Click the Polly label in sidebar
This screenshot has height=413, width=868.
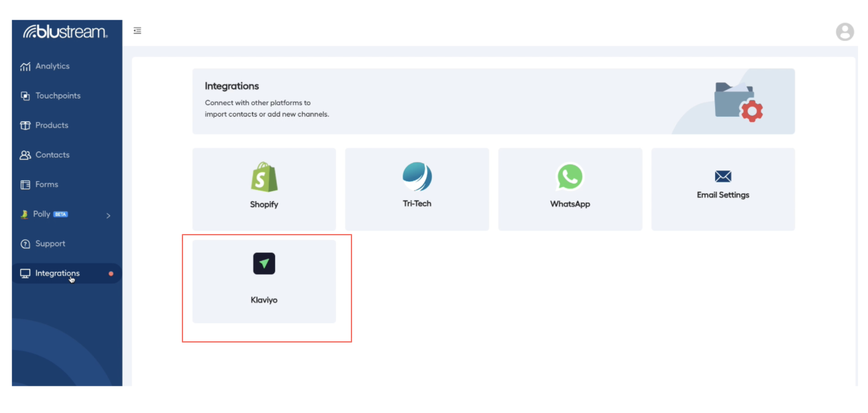point(42,214)
